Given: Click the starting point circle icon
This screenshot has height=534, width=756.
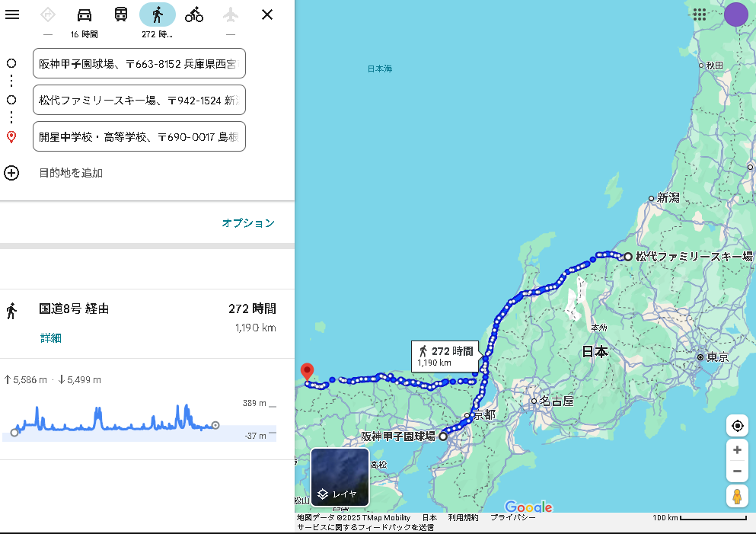Looking at the screenshot, I should click(x=11, y=63).
